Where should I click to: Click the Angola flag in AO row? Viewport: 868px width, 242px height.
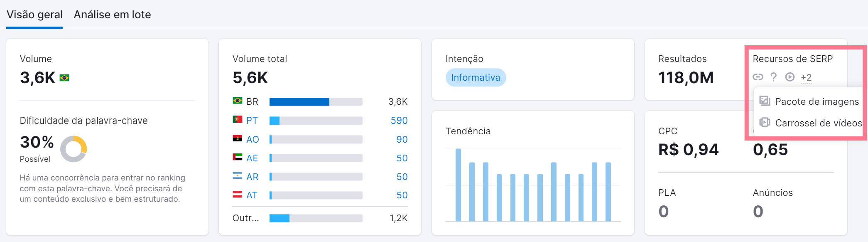point(238,138)
